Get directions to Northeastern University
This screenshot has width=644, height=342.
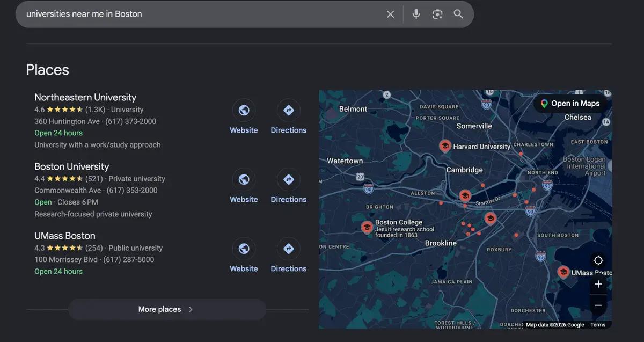point(288,110)
